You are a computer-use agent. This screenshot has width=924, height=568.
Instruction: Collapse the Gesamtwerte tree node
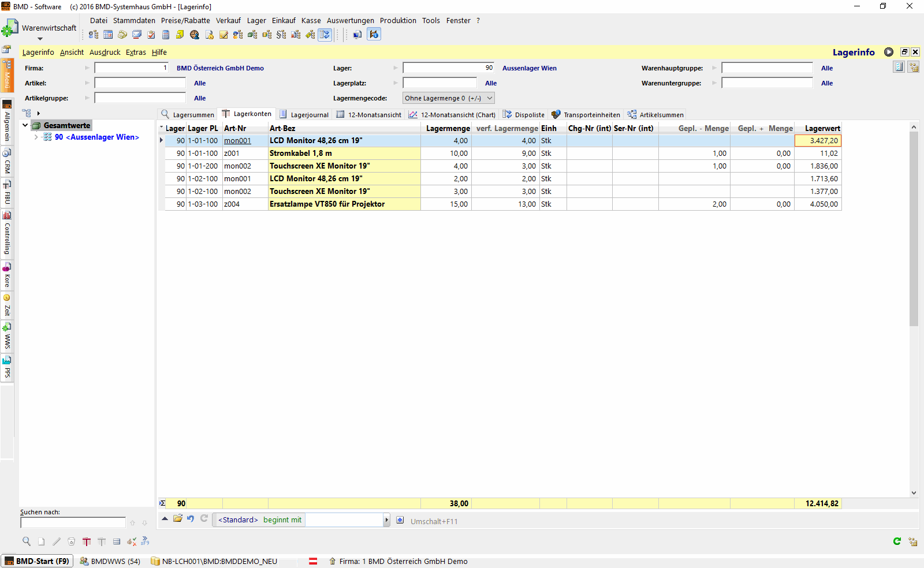point(25,125)
